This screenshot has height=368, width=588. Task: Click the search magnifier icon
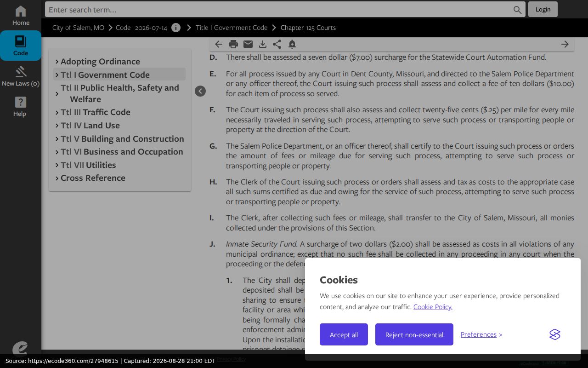tap(518, 10)
